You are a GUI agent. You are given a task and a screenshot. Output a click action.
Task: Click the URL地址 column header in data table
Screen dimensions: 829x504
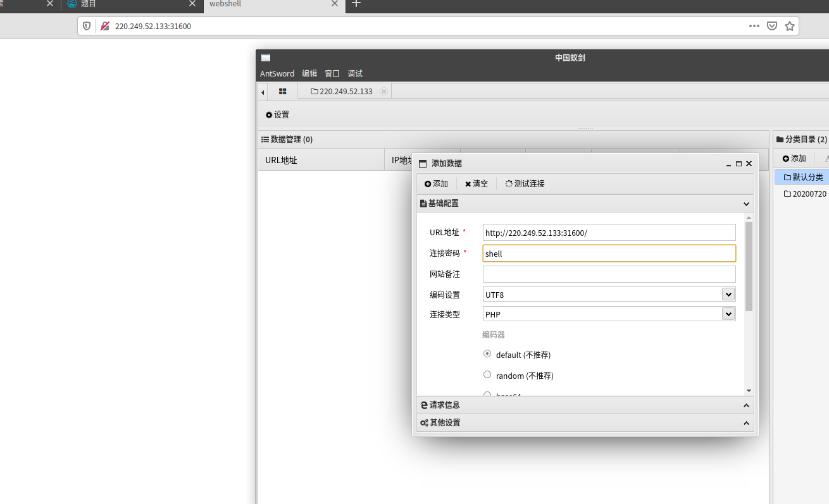point(321,160)
